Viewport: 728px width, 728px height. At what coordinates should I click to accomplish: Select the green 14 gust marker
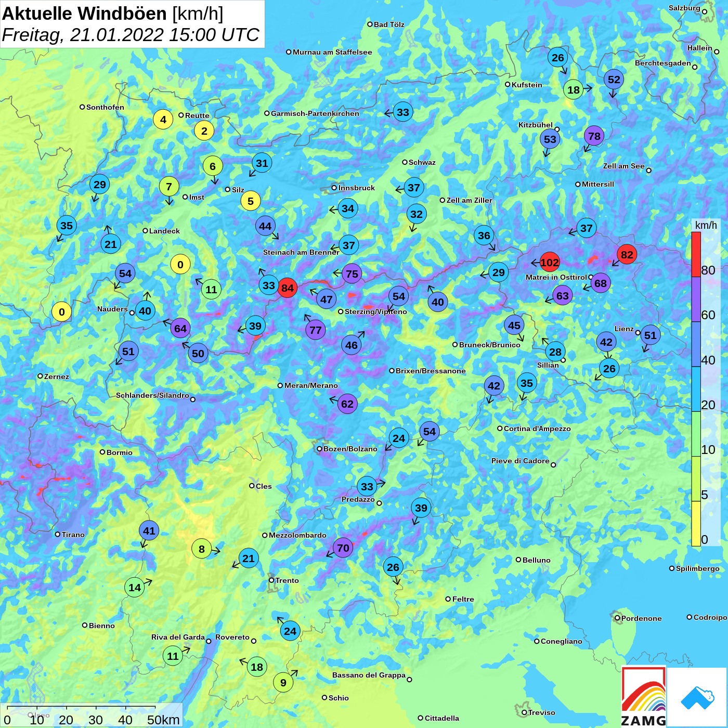coord(135,588)
